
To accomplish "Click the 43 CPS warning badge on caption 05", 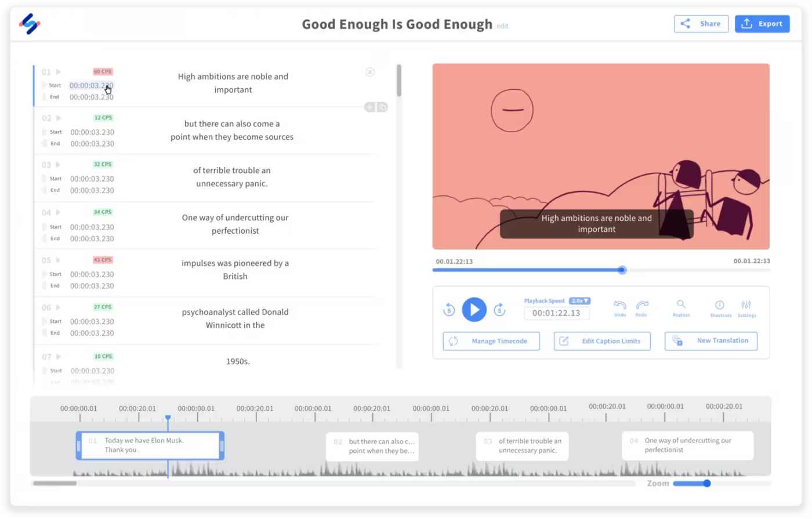I will click(x=103, y=260).
